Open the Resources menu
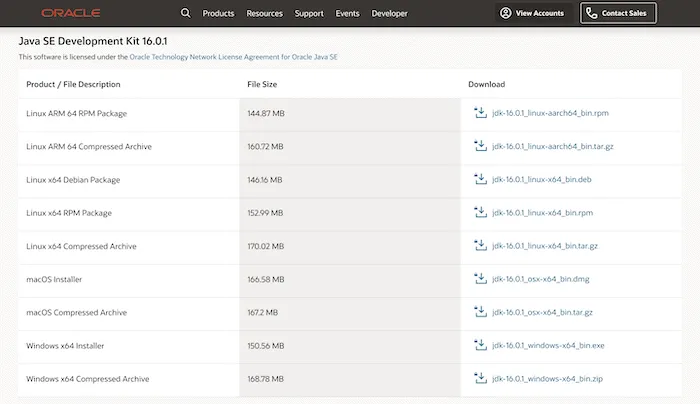The height and width of the screenshot is (404, 700). (264, 13)
